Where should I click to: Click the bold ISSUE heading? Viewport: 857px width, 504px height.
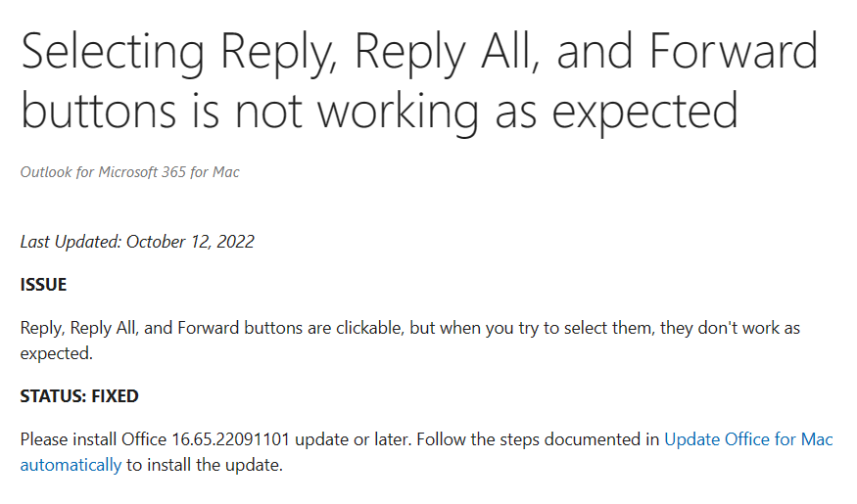point(43,285)
